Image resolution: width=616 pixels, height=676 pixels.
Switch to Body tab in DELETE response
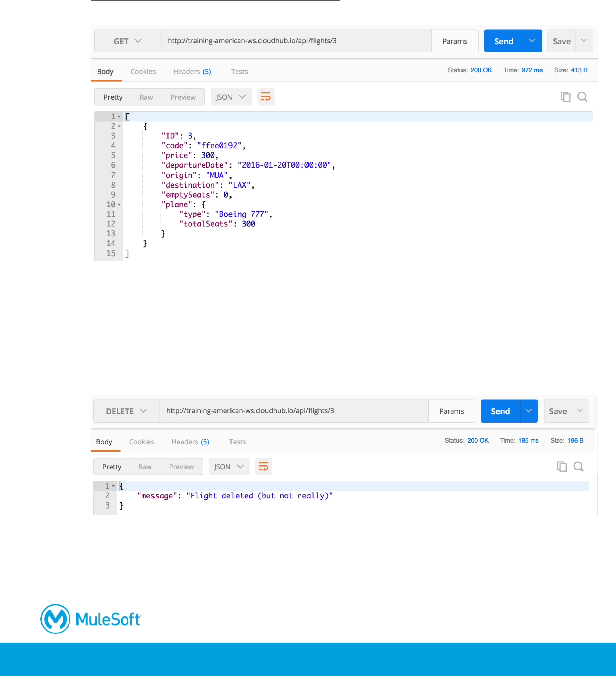coord(104,442)
